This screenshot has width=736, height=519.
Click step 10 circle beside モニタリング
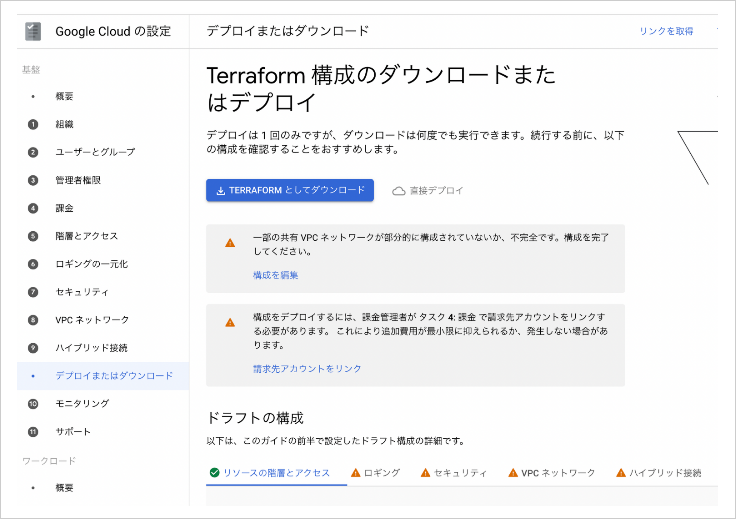point(33,404)
